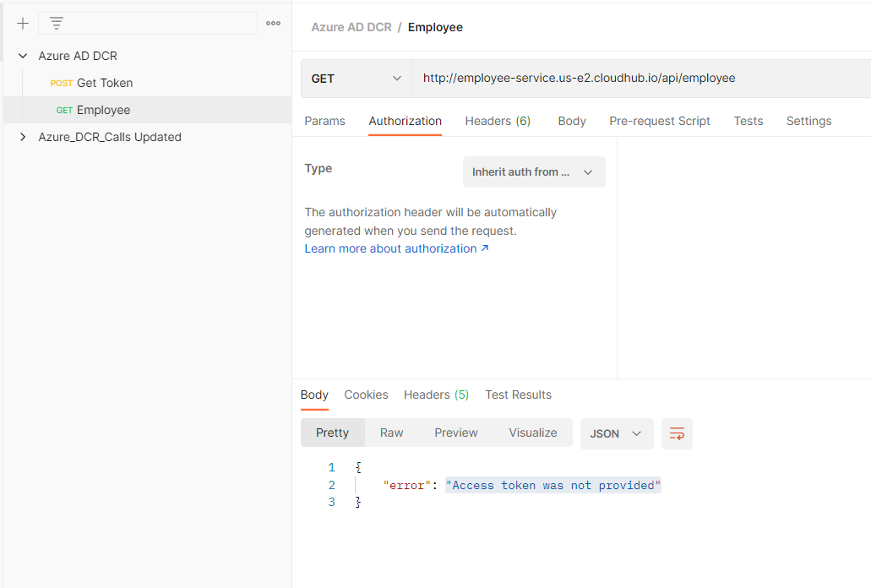Open the JSON format dropdown
The image size is (871, 588).
(616, 433)
